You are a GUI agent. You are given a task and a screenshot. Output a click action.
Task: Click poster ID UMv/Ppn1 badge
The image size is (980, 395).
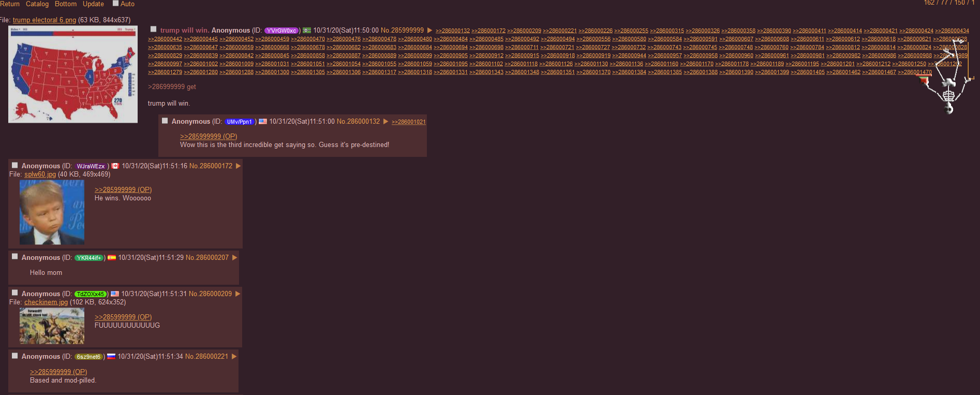[x=239, y=122]
